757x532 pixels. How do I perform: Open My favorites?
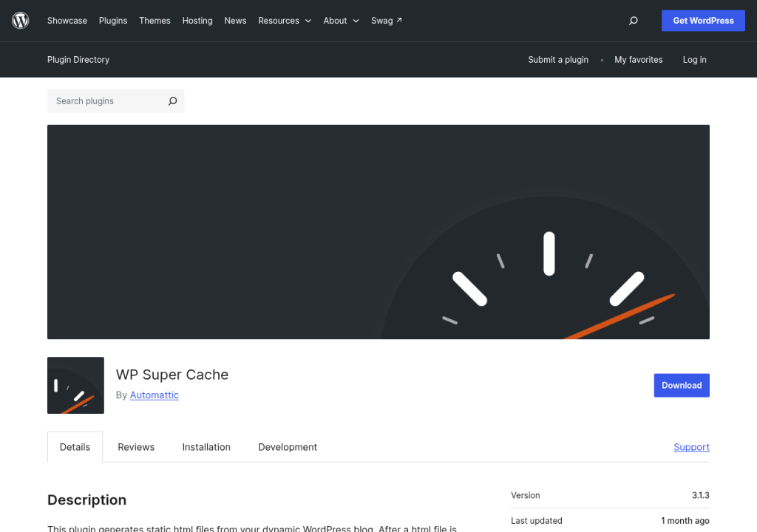pos(638,59)
